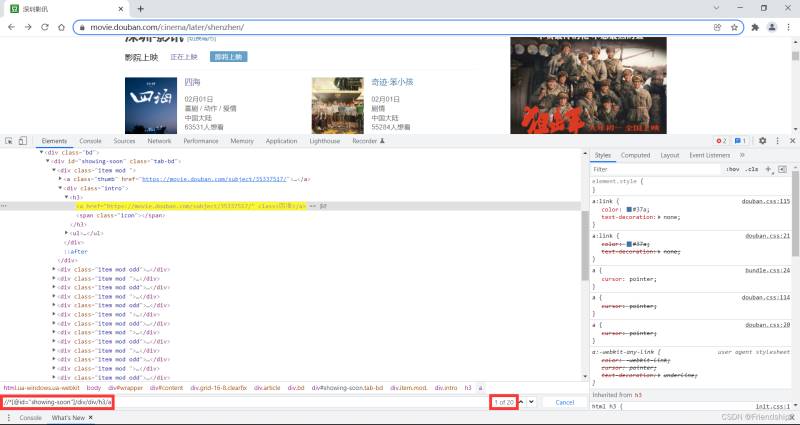
Task: Expand the text-decoration shorthand in douban.css:115
Action: [x=659, y=217]
